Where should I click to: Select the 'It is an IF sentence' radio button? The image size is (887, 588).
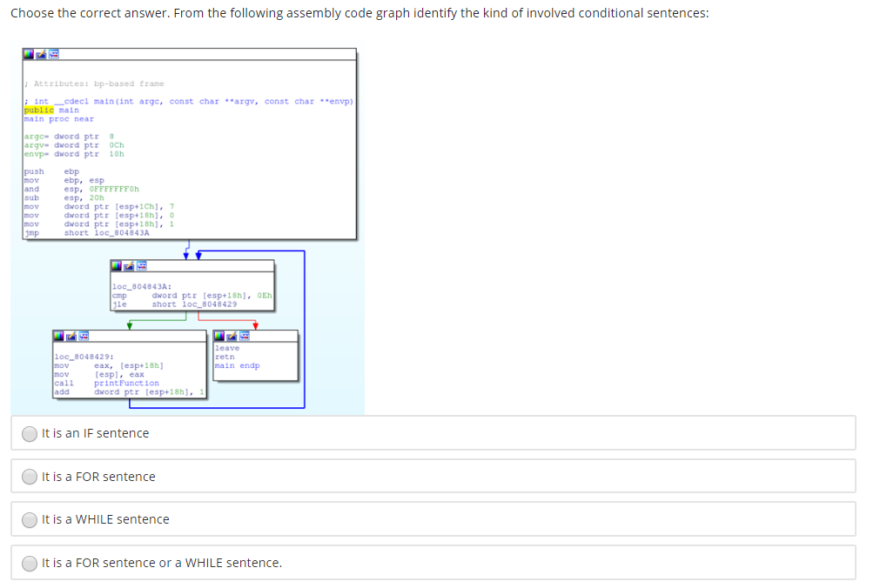click(30, 434)
